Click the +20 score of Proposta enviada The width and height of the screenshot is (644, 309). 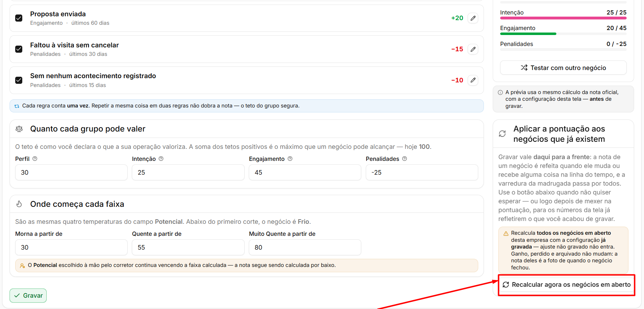[457, 18]
